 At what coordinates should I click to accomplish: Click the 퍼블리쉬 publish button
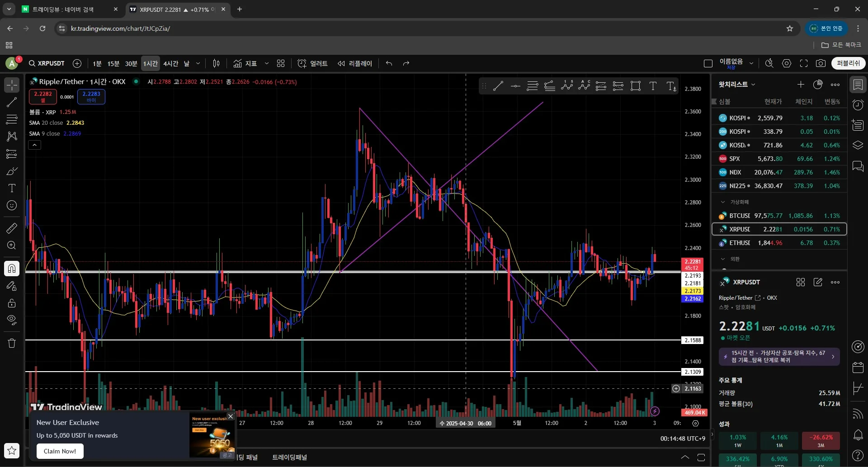848,63
